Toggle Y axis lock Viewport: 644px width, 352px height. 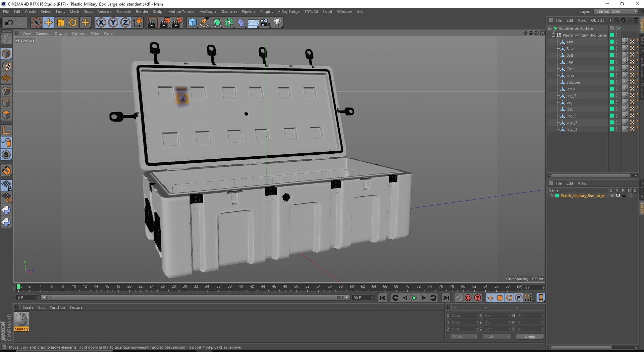point(113,22)
